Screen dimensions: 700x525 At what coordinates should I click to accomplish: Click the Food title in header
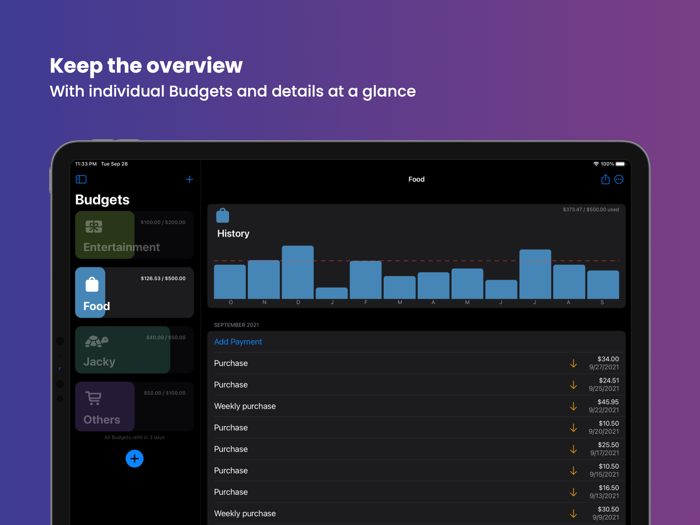pyautogui.click(x=417, y=179)
